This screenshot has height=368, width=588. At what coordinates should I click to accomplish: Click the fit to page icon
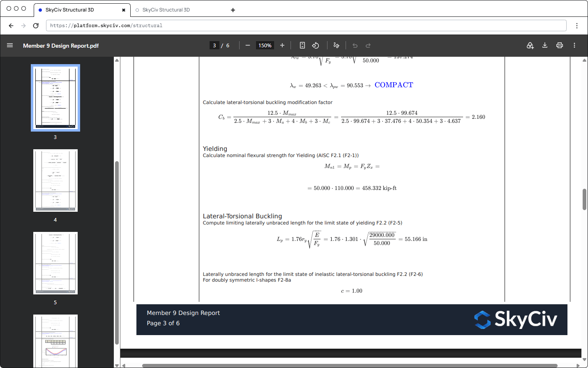pyautogui.click(x=302, y=46)
